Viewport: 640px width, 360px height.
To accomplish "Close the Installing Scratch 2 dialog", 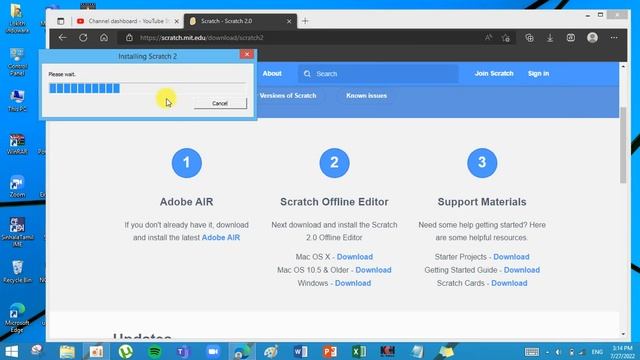I will tap(247, 54).
